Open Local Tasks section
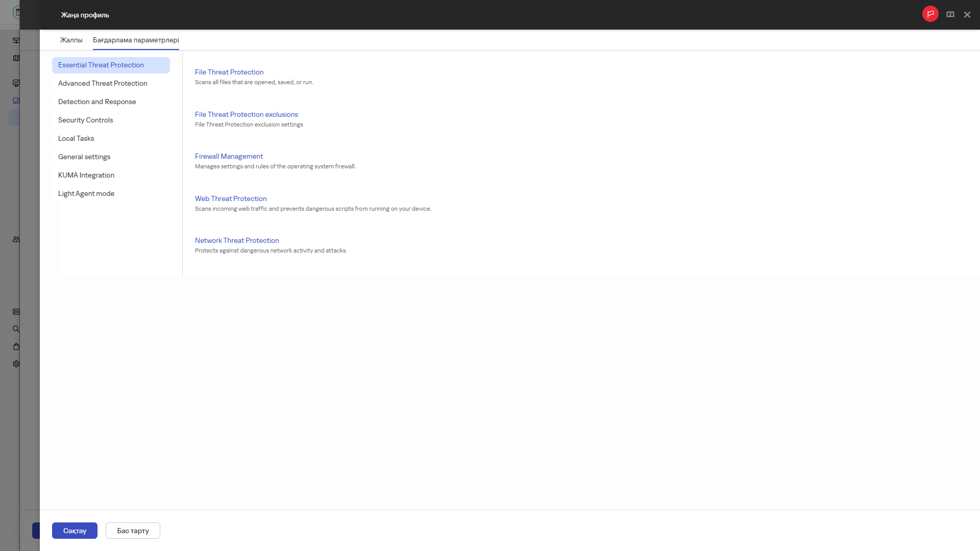This screenshot has height=551, width=980. coord(76,138)
